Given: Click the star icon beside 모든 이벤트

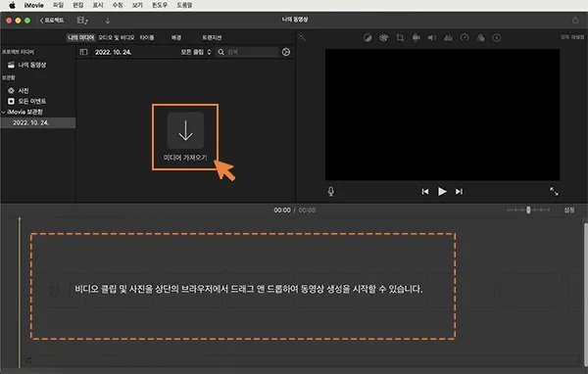Looking at the screenshot, I should [x=11, y=101].
